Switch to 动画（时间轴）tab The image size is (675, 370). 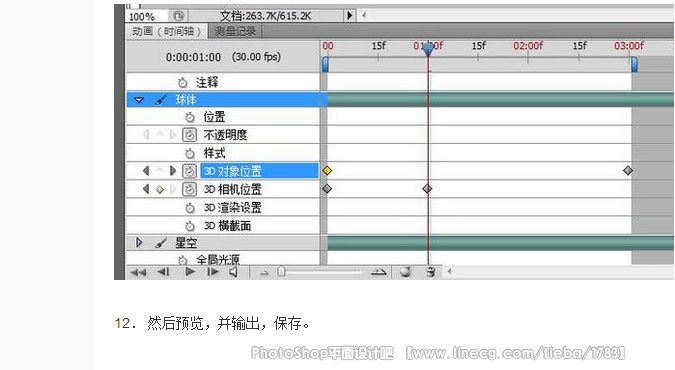167,31
